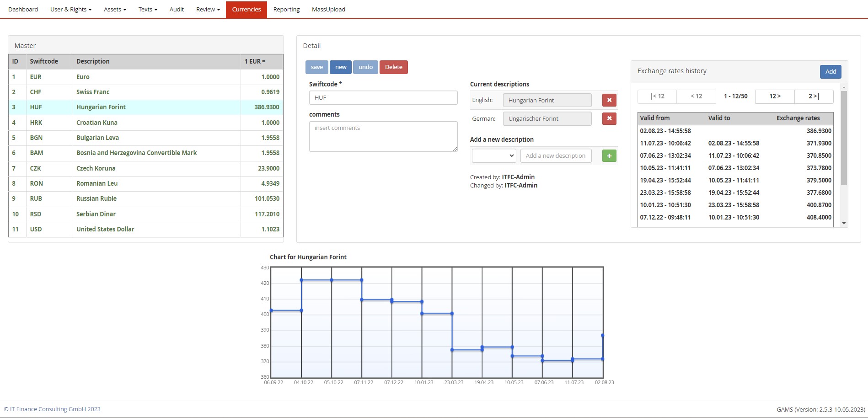Remove the German description with red X

click(609, 119)
